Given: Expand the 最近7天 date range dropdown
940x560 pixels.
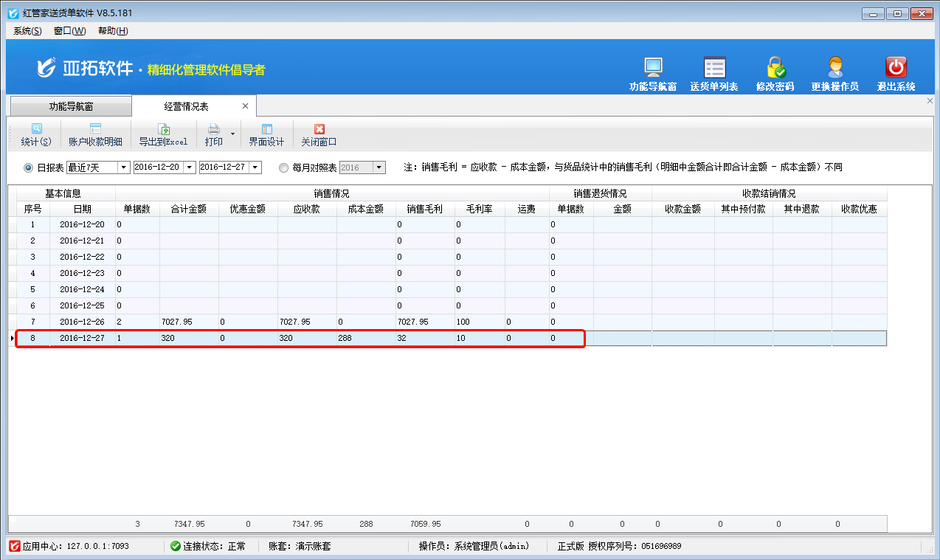Looking at the screenshot, I should (x=123, y=167).
